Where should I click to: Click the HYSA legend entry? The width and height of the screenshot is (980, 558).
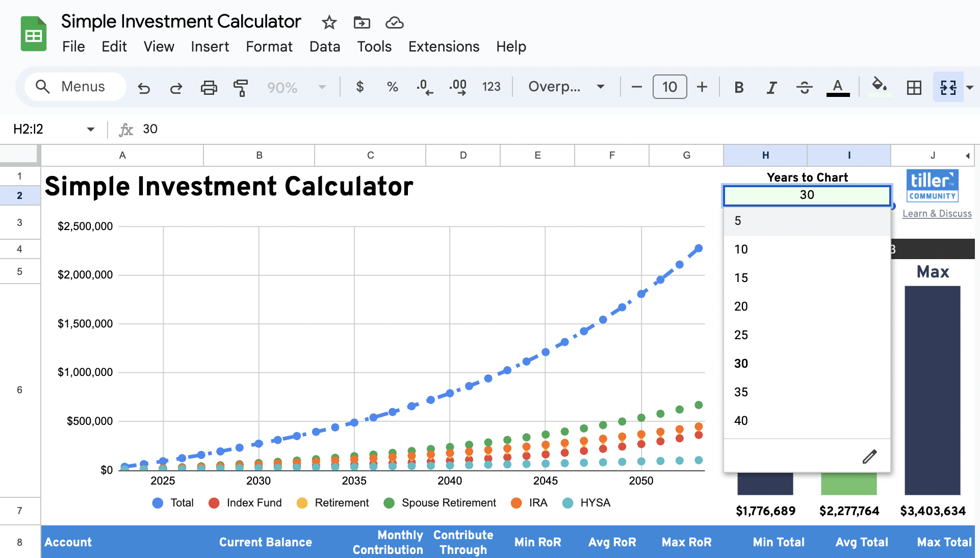586,503
